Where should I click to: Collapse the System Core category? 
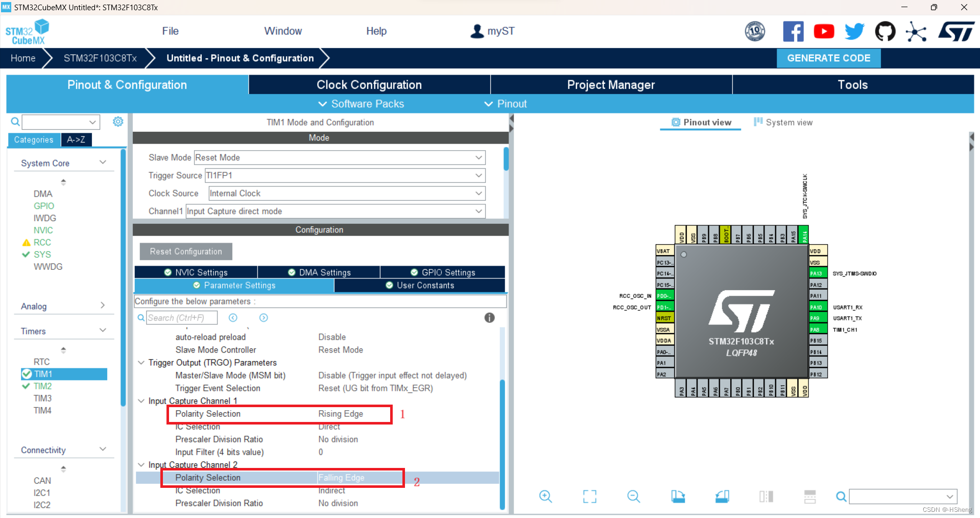tap(103, 162)
